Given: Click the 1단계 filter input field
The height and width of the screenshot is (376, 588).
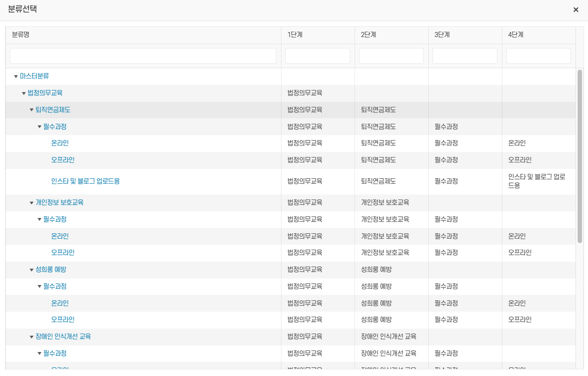Looking at the screenshot, I should point(317,56).
